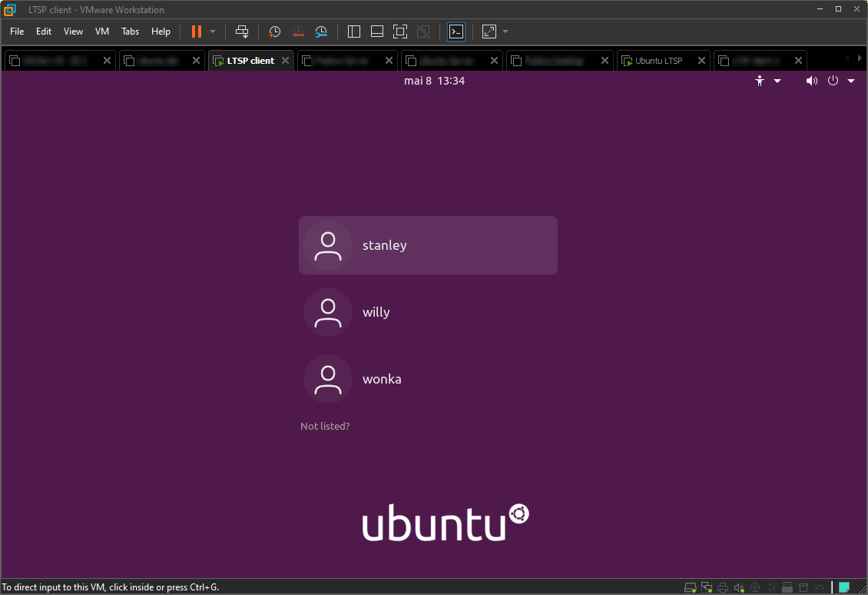This screenshot has width=868, height=595.
Task: Select the willy user account
Action: point(428,312)
